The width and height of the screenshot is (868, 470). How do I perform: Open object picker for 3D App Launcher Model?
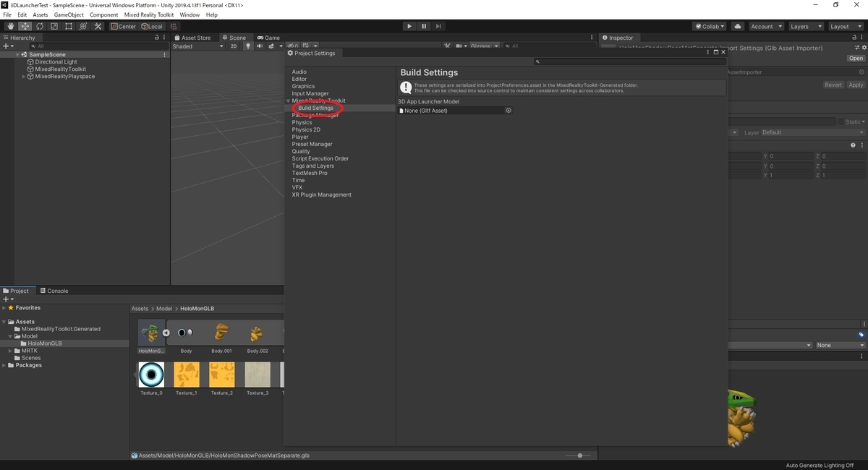point(509,111)
